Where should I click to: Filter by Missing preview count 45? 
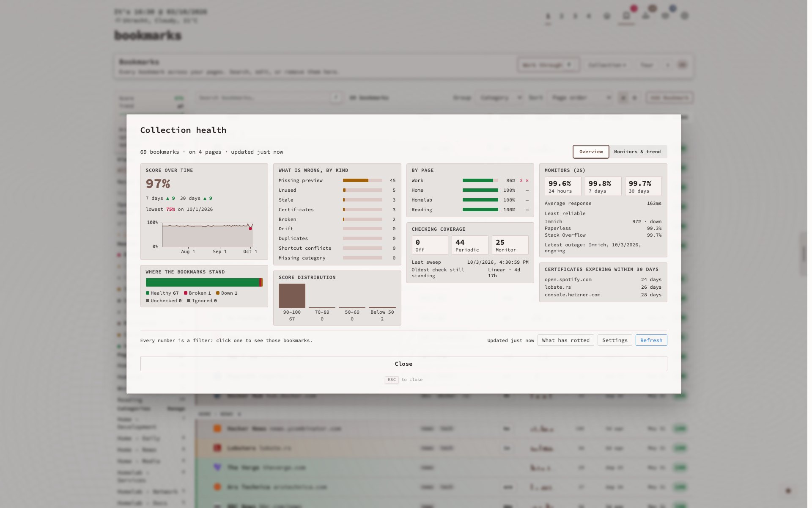coord(337,180)
